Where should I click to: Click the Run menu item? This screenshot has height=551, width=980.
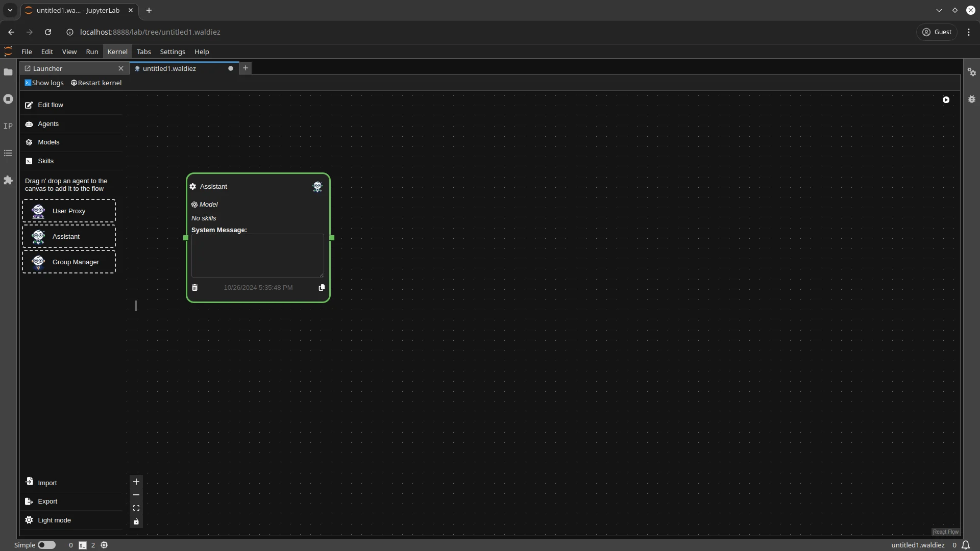coord(92,51)
